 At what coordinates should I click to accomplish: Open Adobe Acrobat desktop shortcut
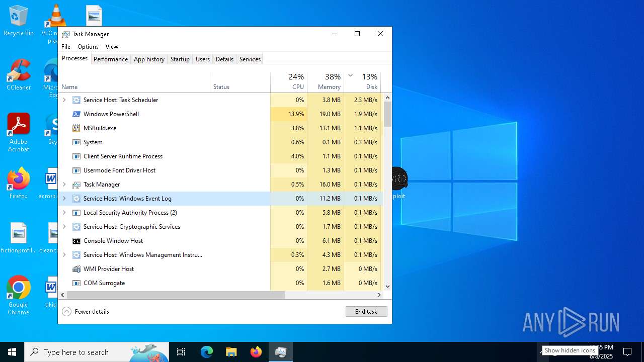pyautogui.click(x=19, y=133)
